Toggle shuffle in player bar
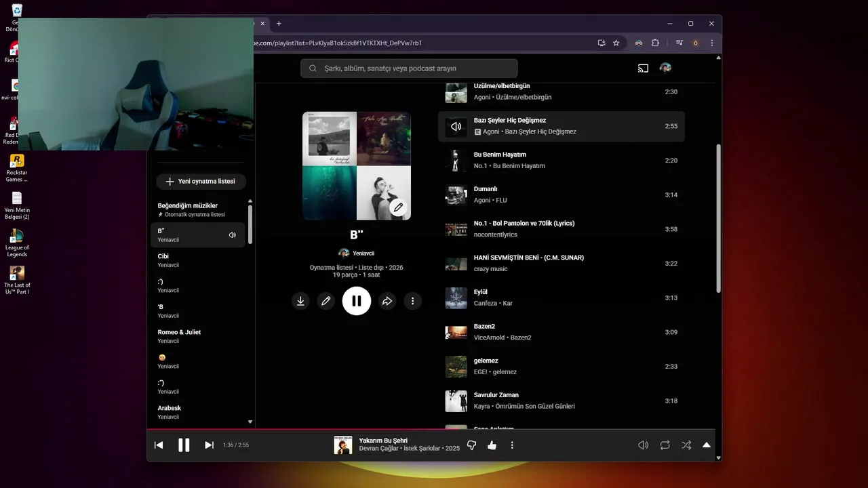 tap(686, 445)
